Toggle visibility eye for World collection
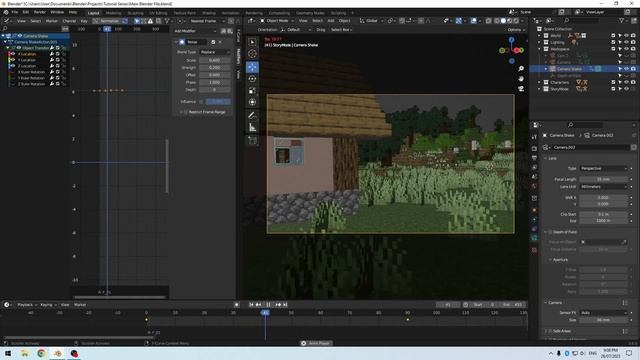 pyautogui.click(x=626, y=36)
